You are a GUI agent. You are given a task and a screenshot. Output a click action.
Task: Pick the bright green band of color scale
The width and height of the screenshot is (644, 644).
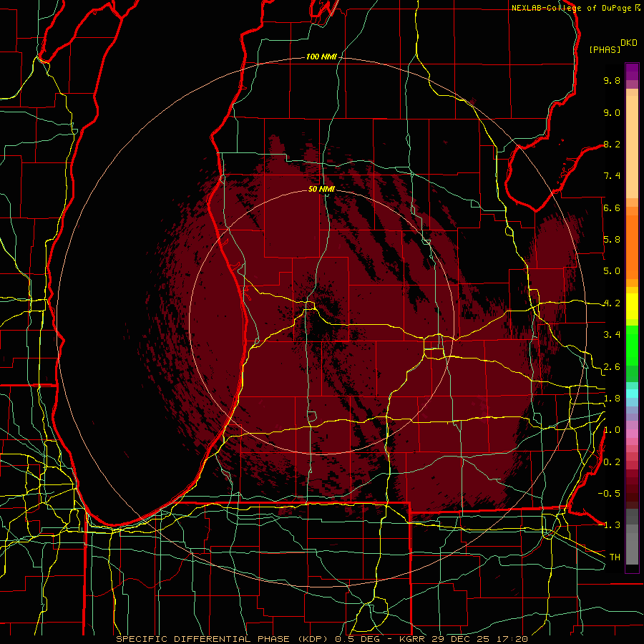[x=632, y=345]
